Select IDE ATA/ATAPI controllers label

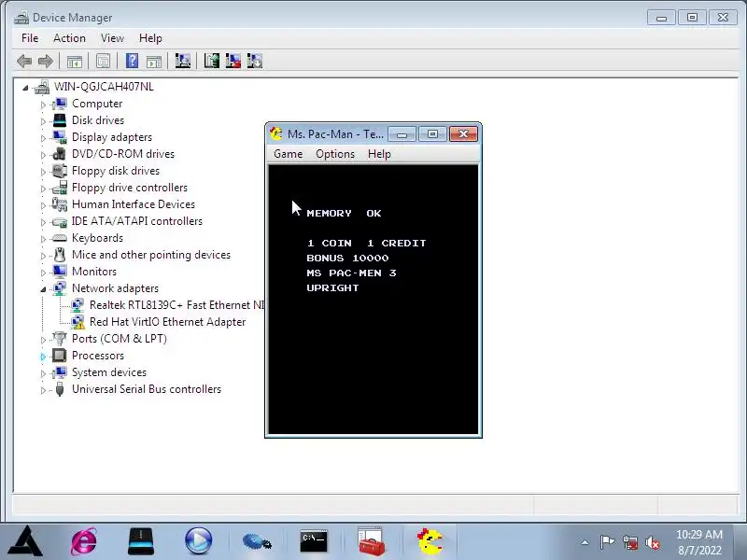pos(136,221)
